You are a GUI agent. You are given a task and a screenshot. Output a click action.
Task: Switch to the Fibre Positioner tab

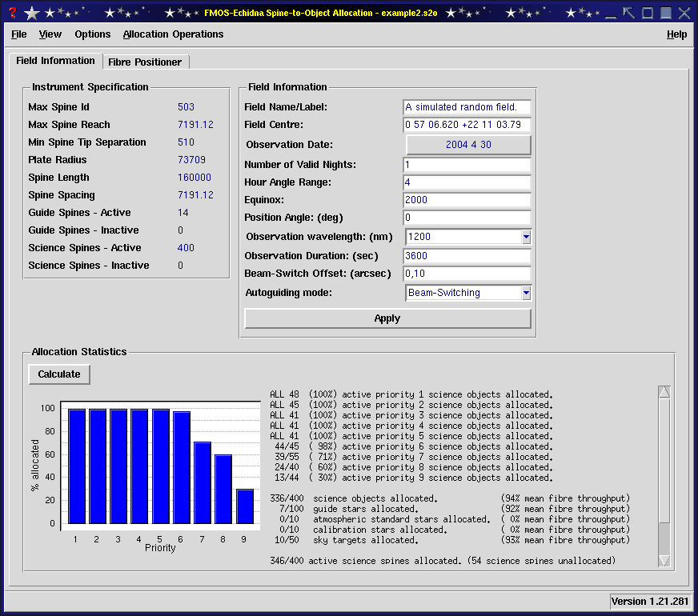145,62
